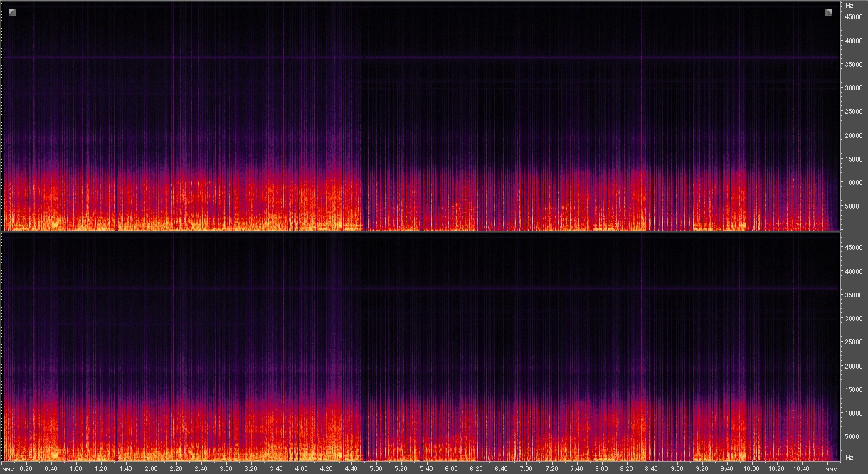This screenshot has width=868, height=474.
Task: Click 45000 on the upper channel frequency scale
Action: click(x=853, y=17)
